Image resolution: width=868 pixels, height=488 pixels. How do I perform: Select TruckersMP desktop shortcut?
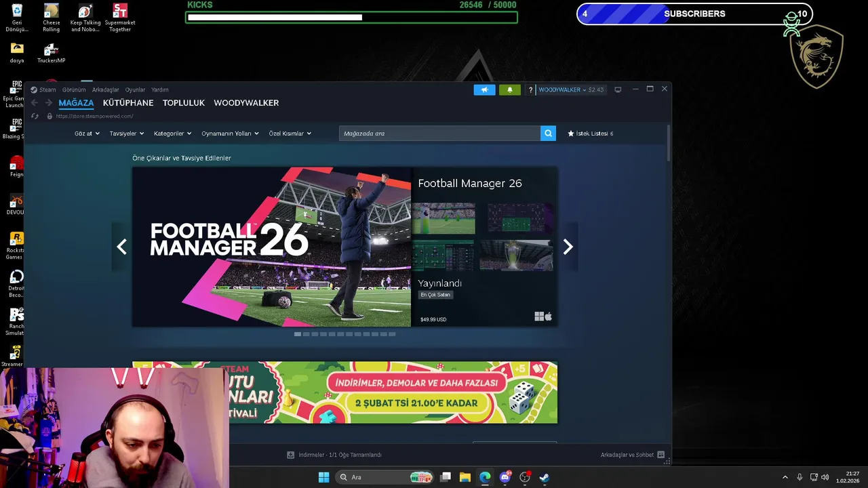[52, 53]
